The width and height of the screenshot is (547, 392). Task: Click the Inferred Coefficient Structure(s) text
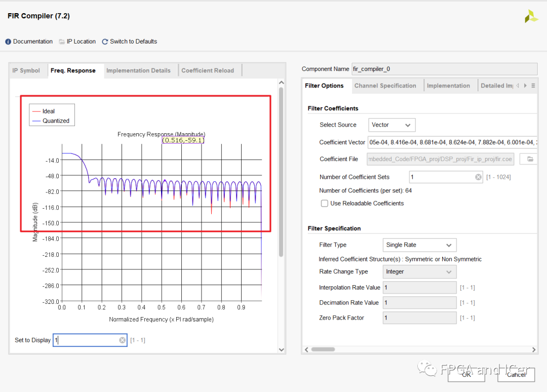click(400, 259)
